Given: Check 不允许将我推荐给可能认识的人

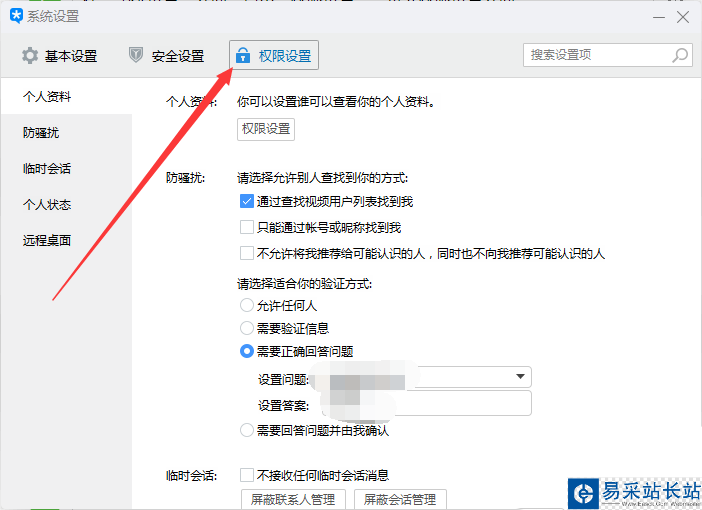Looking at the screenshot, I should tap(247, 253).
